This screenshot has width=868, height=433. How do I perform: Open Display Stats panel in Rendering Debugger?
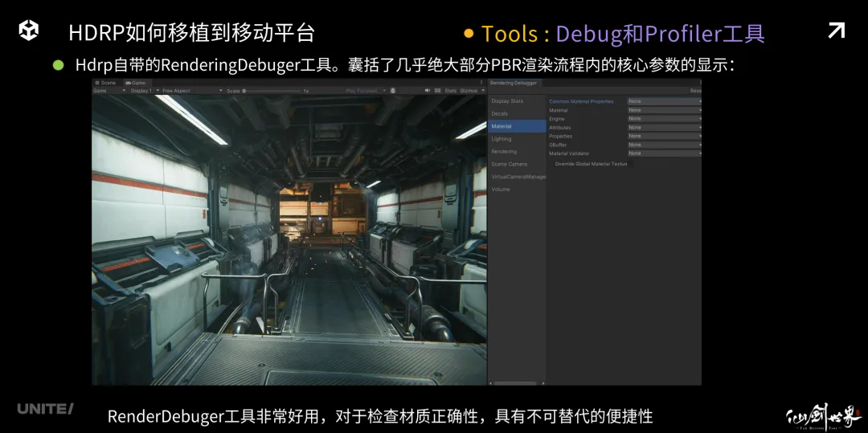click(517, 101)
